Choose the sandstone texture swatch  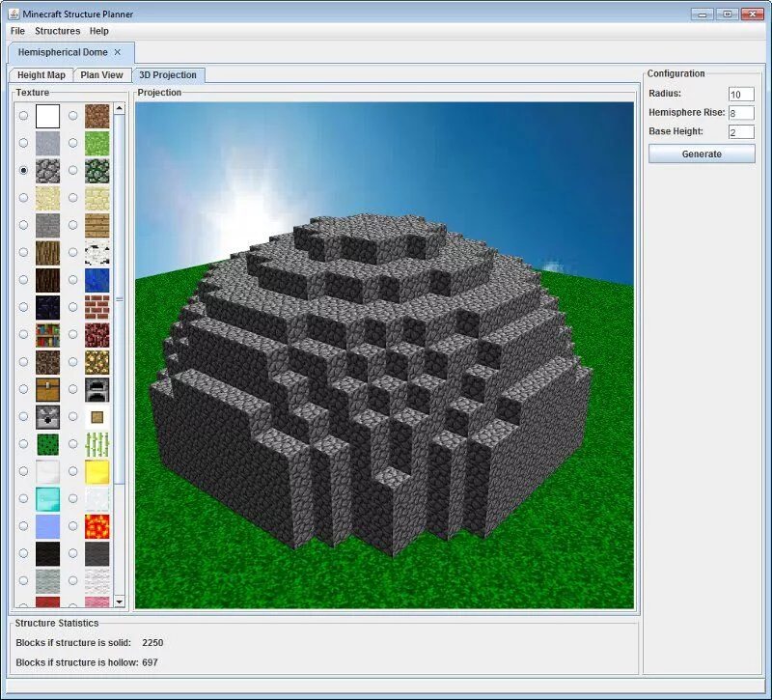(97, 198)
